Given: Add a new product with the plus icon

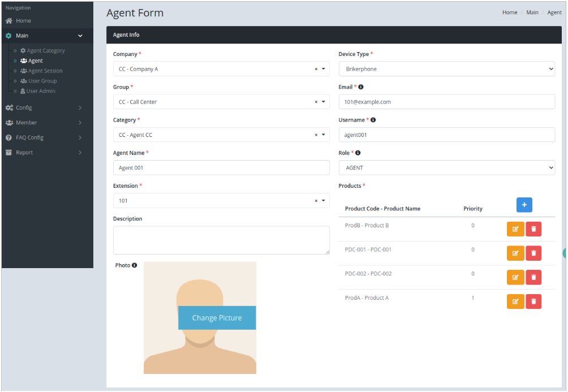Looking at the screenshot, I should (x=524, y=205).
